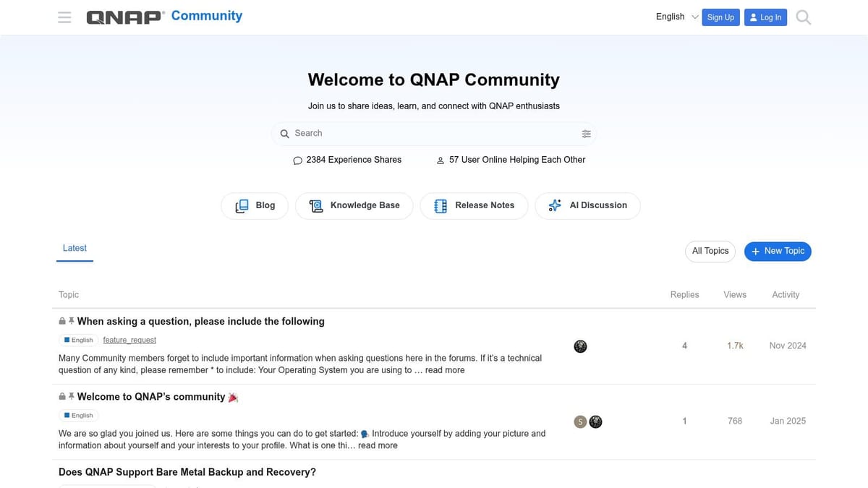Click the Jan 2025 activity date
Image resolution: width=868 pixels, height=488 pixels.
788,421
